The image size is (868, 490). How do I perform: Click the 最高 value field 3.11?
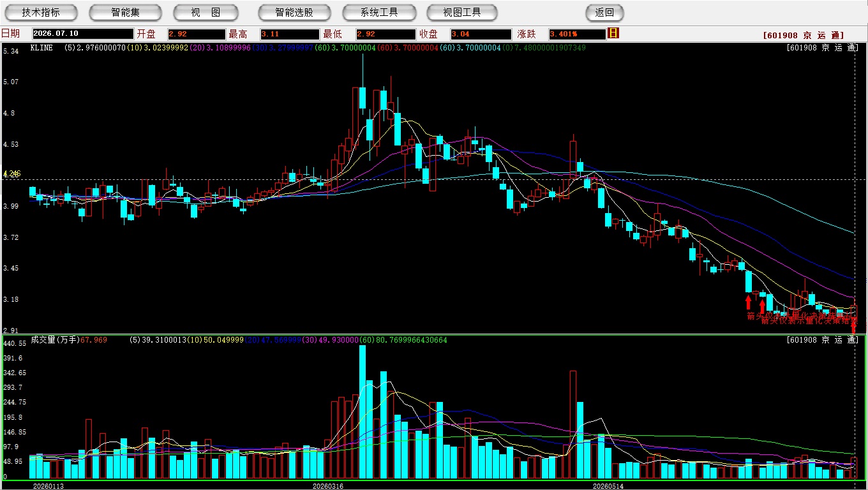tap(290, 34)
